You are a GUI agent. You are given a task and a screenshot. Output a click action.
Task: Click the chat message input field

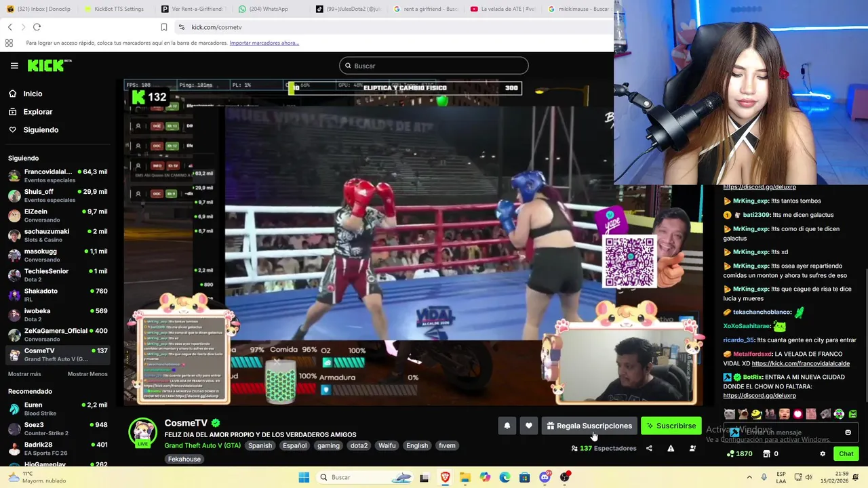point(790,432)
